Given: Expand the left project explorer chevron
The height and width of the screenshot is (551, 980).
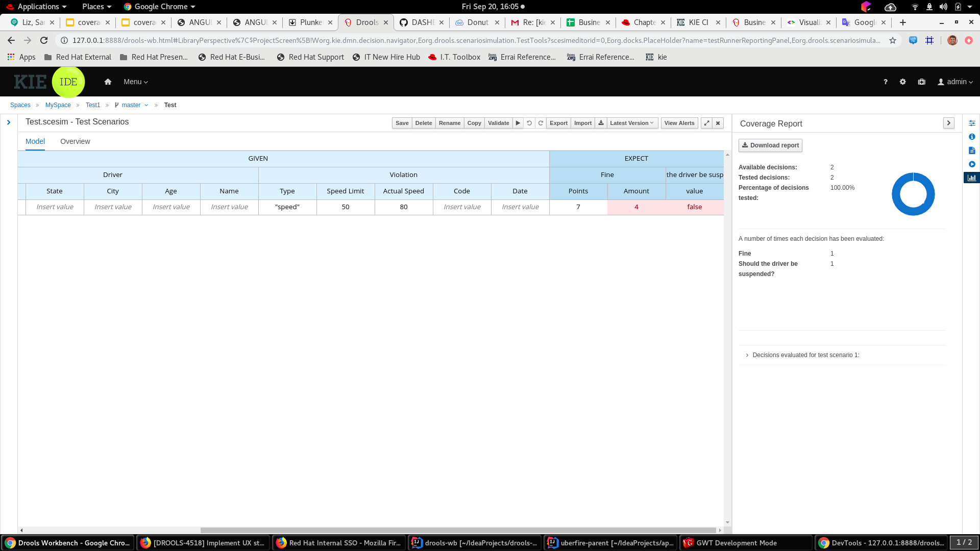Looking at the screenshot, I should pyautogui.click(x=9, y=122).
